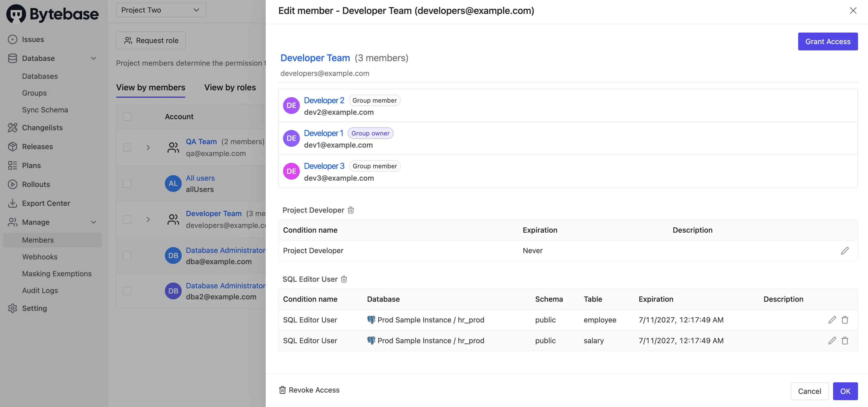868x407 pixels.
Task: Click the Bytebase logo
Action: 53,14
